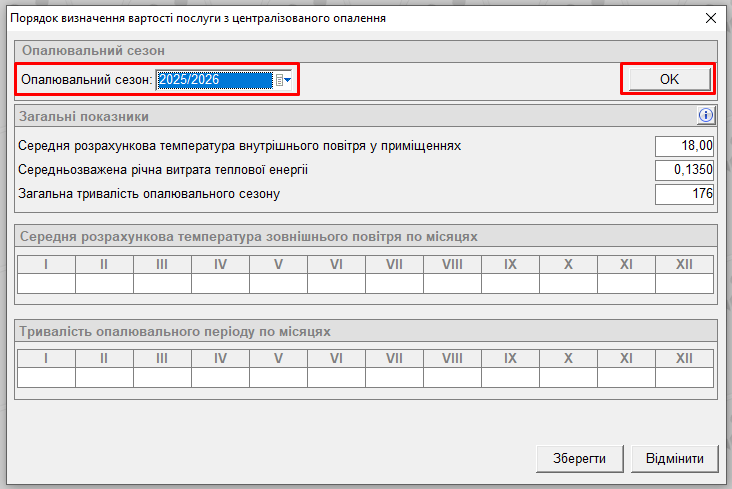This screenshot has width=732, height=489.
Task: Close the dialog window with X
Action: click(x=711, y=18)
